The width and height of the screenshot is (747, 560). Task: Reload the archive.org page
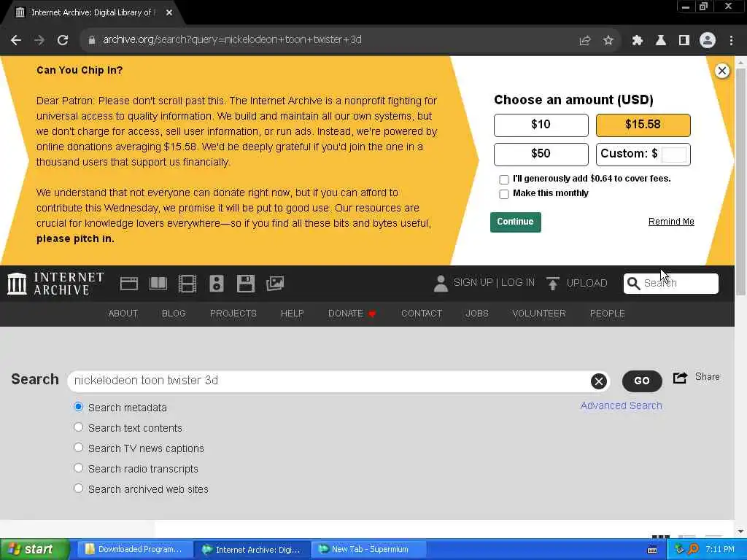point(63,40)
